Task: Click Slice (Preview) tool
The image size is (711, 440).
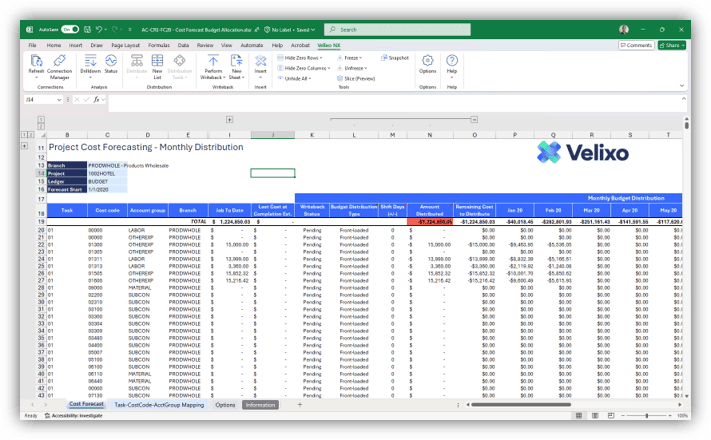Action: pyautogui.click(x=356, y=78)
